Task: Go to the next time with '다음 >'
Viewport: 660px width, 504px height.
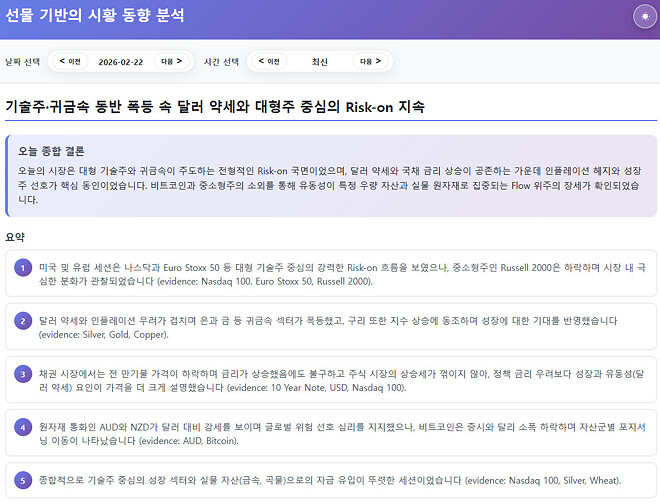Action: tap(370, 61)
